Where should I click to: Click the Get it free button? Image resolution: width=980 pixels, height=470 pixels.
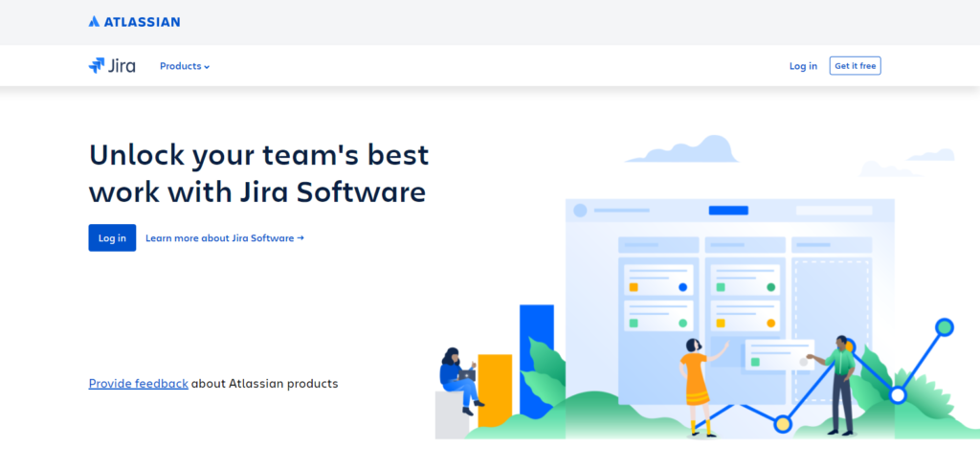point(855,66)
